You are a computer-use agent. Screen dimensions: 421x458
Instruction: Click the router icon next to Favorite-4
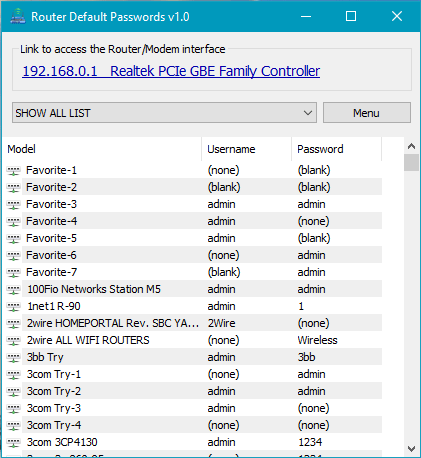coord(13,222)
